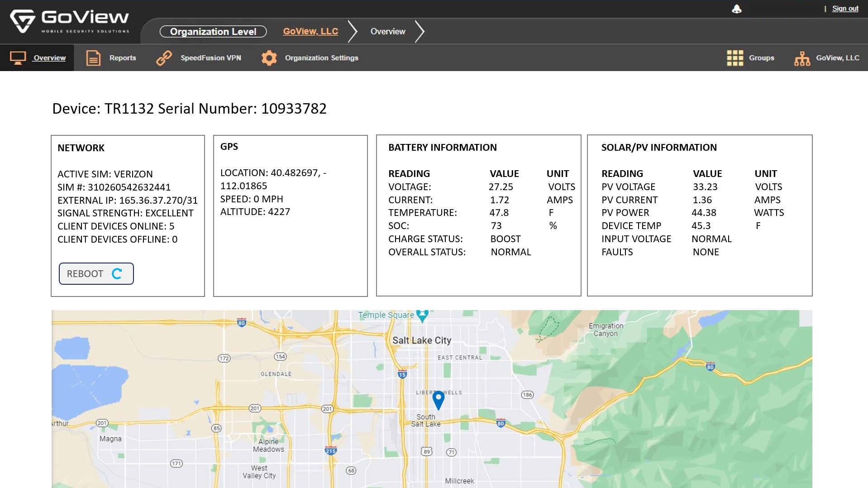This screenshot has width=868, height=488.
Task: Click PV VOLTAGE value 33.23
Action: click(705, 187)
